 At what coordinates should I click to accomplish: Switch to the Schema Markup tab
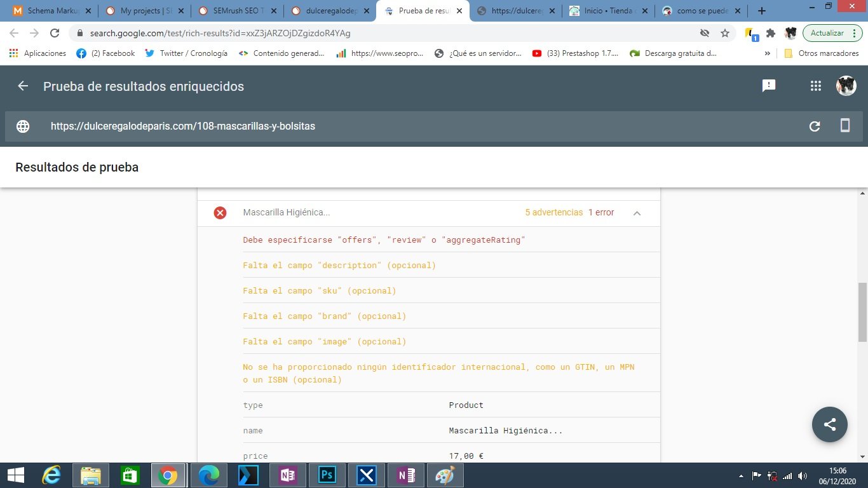[x=52, y=11]
